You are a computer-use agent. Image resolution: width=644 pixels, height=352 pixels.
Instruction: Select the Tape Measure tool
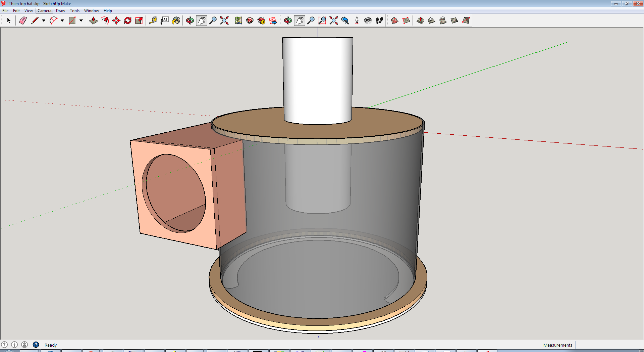153,20
